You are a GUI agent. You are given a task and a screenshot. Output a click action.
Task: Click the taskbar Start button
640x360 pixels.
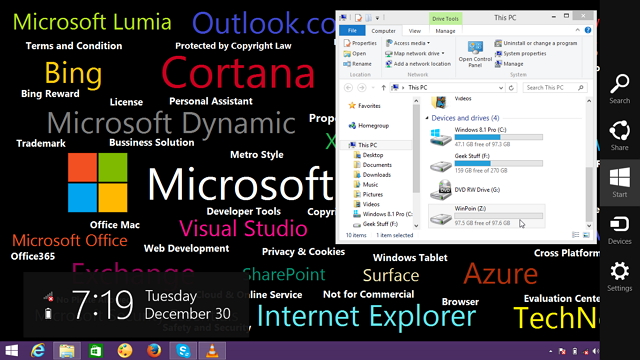[x=11, y=351]
